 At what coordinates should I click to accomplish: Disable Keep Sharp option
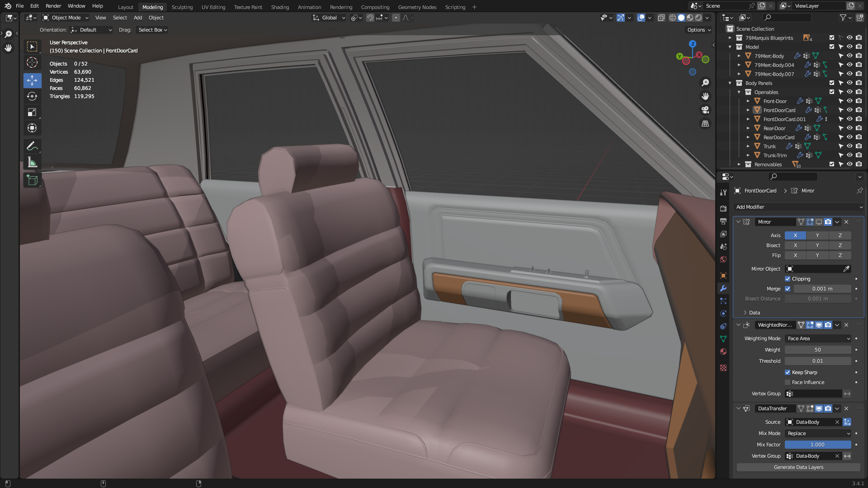pyautogui.click(x=788, y=372)
